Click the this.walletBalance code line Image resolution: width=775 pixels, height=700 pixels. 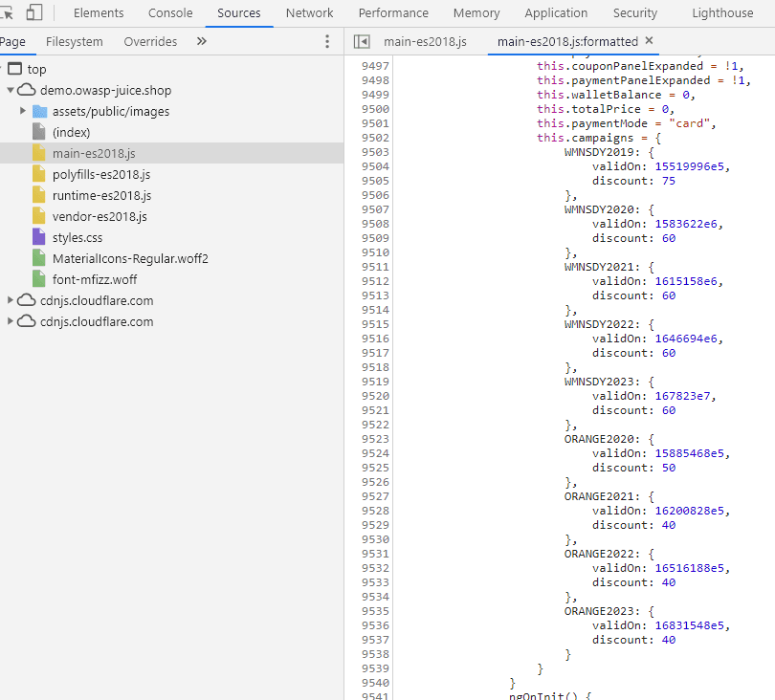pos(616,95)
